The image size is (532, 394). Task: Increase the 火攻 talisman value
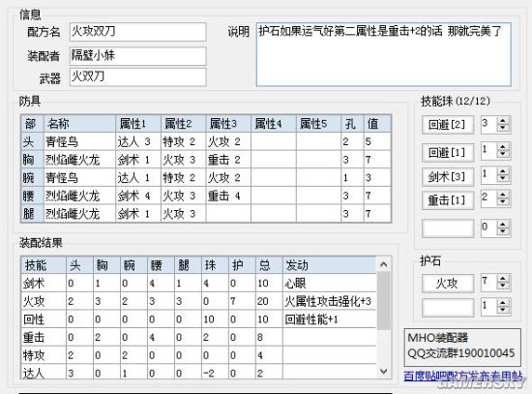pyautogui.click(x=503, y=279)
